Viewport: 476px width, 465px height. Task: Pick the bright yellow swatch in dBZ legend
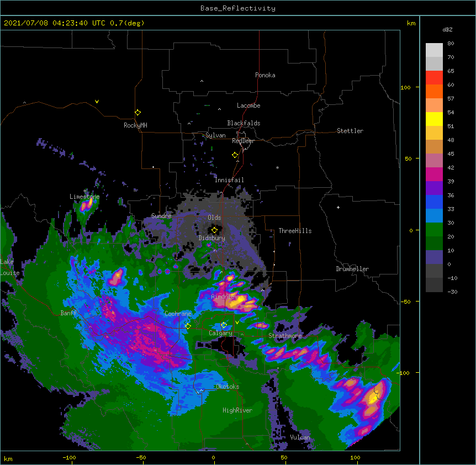(x=434, y=119)
